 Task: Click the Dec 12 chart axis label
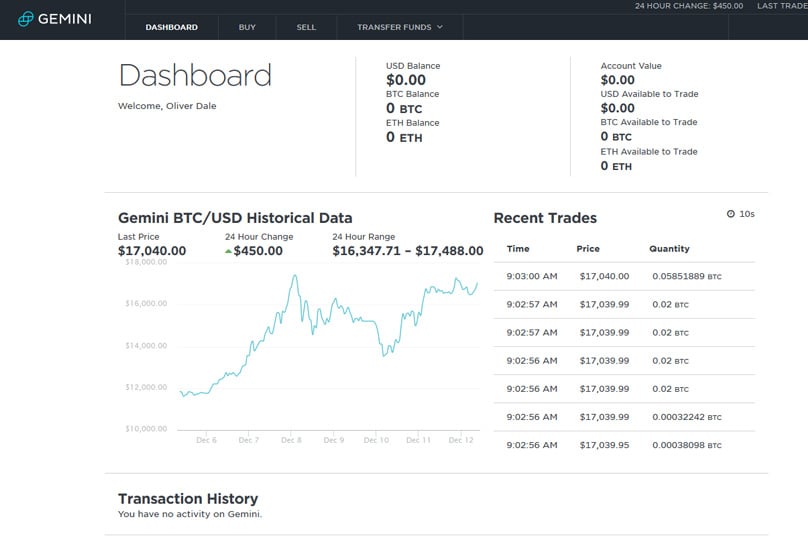(461, 440)
